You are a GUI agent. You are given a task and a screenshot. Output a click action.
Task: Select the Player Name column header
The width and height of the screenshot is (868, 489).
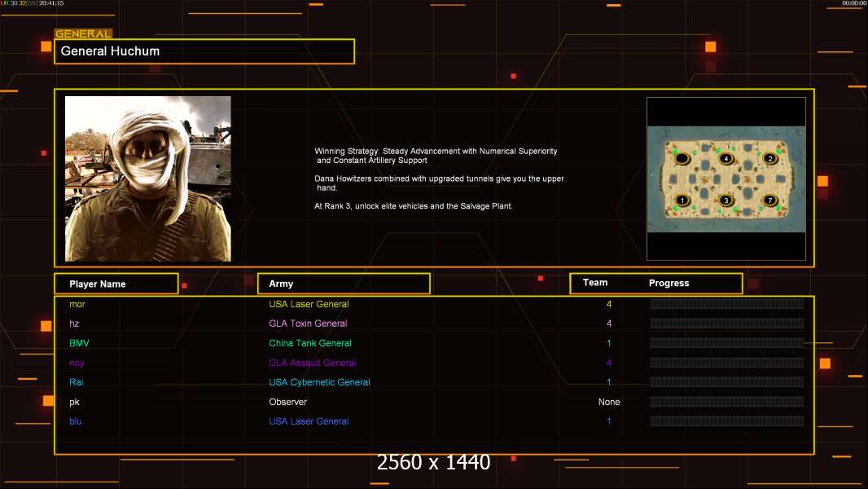116,284
